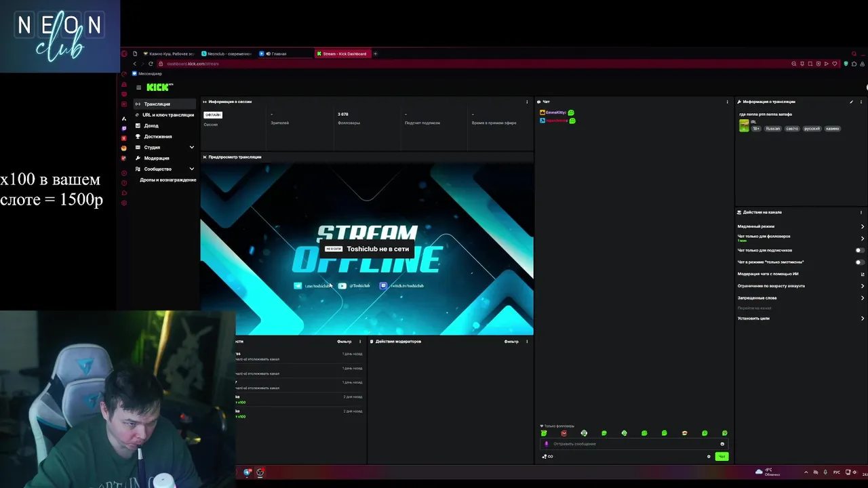Select Трансляция in the sidebar

tap(165, 104)
